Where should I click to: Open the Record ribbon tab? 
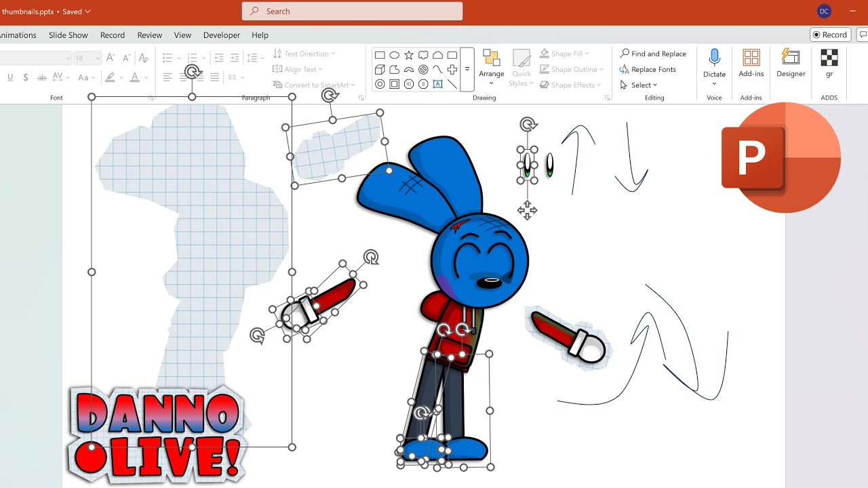113,35
